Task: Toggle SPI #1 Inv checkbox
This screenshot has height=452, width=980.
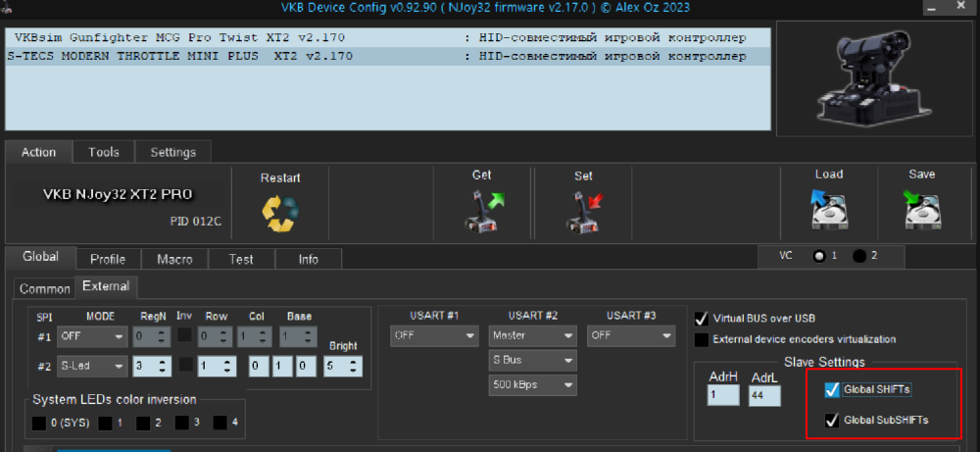Action: point(184,335)
